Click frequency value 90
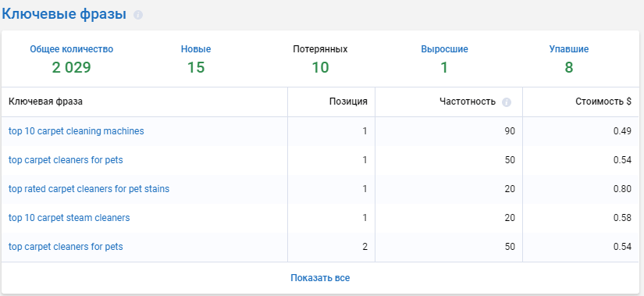The width and height of the screenshot is (644, 296). click(510, 131)
